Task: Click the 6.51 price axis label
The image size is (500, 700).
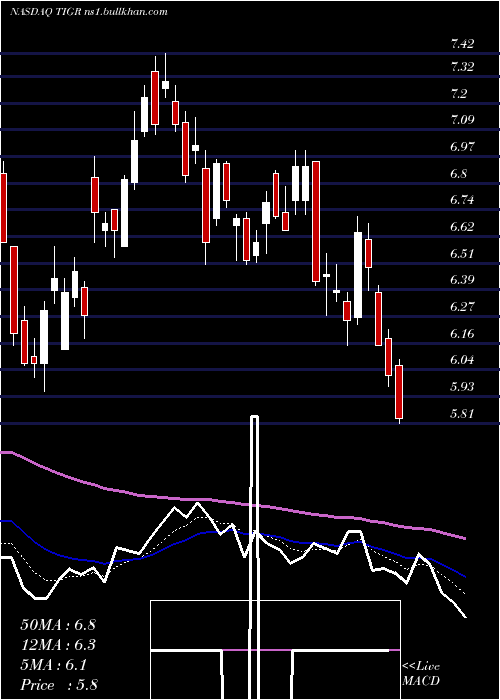Action: point(462,253)
